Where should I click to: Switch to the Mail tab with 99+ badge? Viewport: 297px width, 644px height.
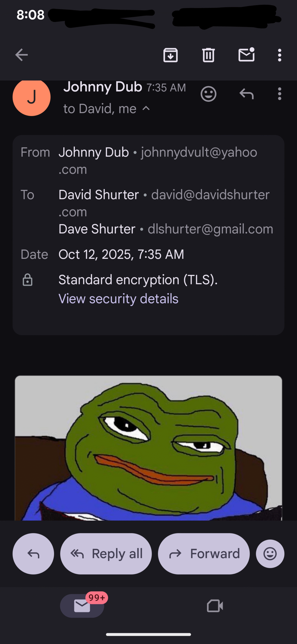pyautogui.click(x=82, y=606)
